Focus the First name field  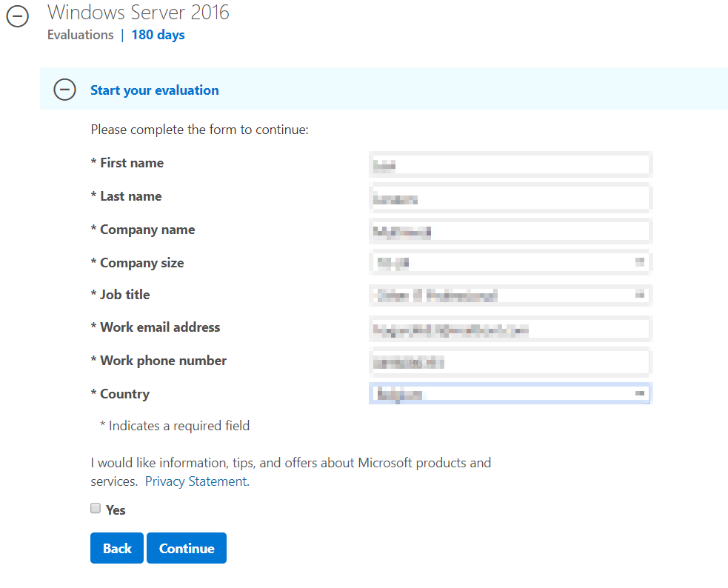point(511,164)
